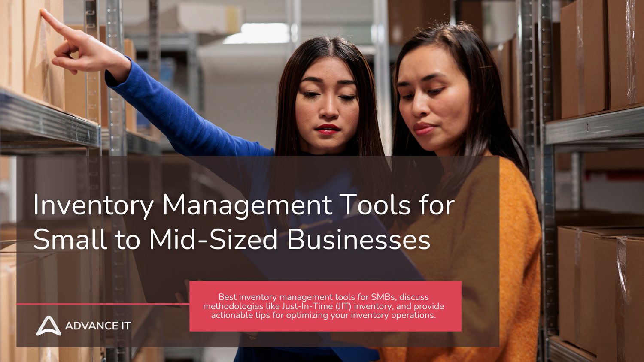Click the Inventory Management Tools headline
Image resolution: width=644 pixels, height=362 pixels.
pos(243,206)
